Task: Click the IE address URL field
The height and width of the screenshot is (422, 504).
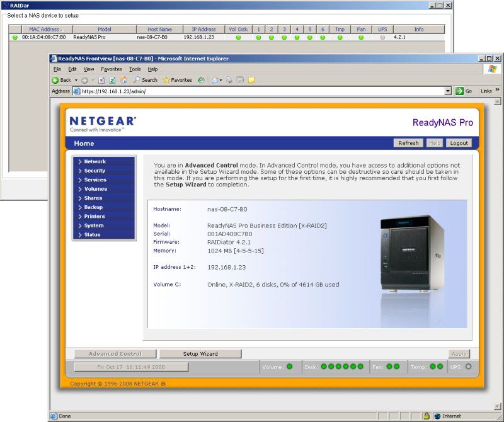Action: pos(262,91)
